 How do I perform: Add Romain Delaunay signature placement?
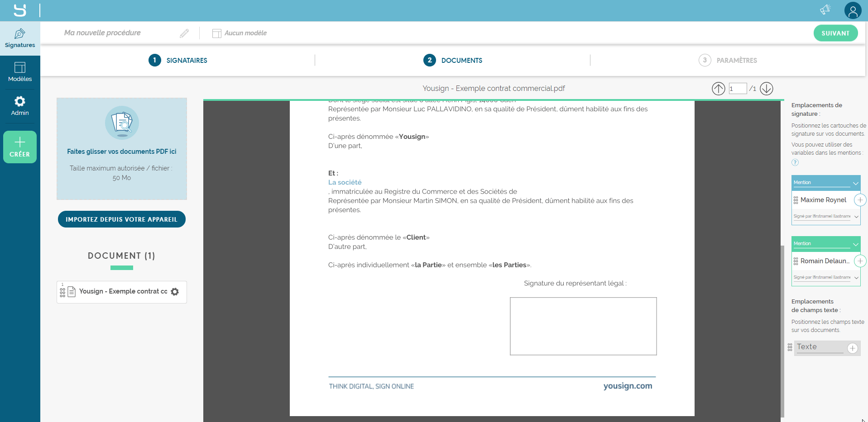pyautogui.click(x=860, y=261)
